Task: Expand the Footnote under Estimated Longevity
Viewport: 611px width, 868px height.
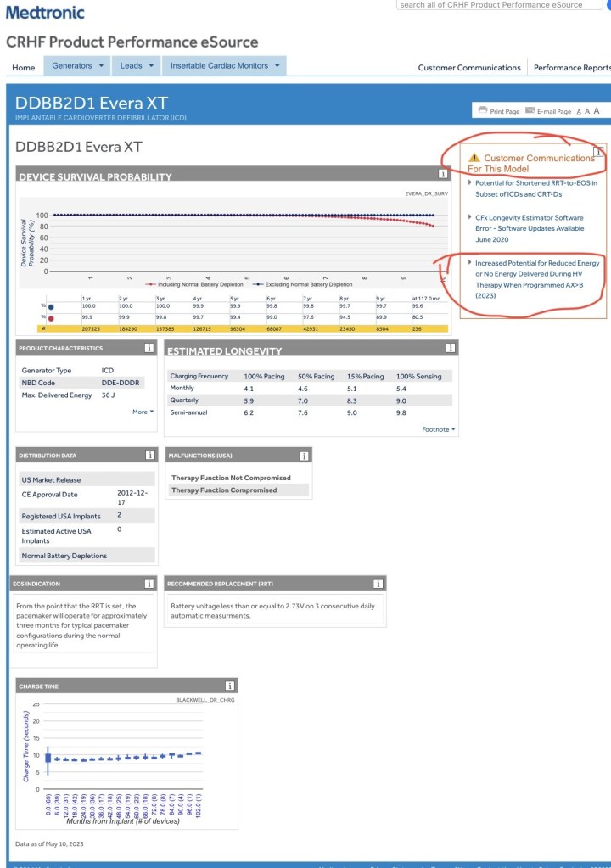Action: click(x=439, y=429)
